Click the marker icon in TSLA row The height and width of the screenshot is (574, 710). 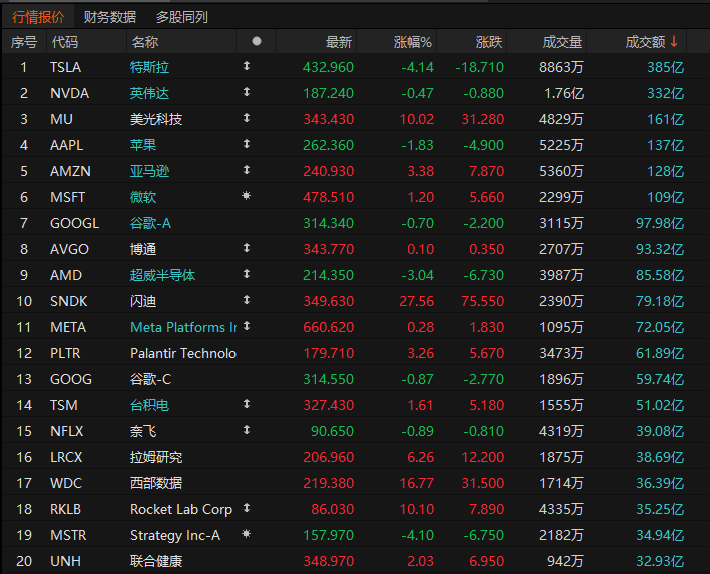coord(247,66)
